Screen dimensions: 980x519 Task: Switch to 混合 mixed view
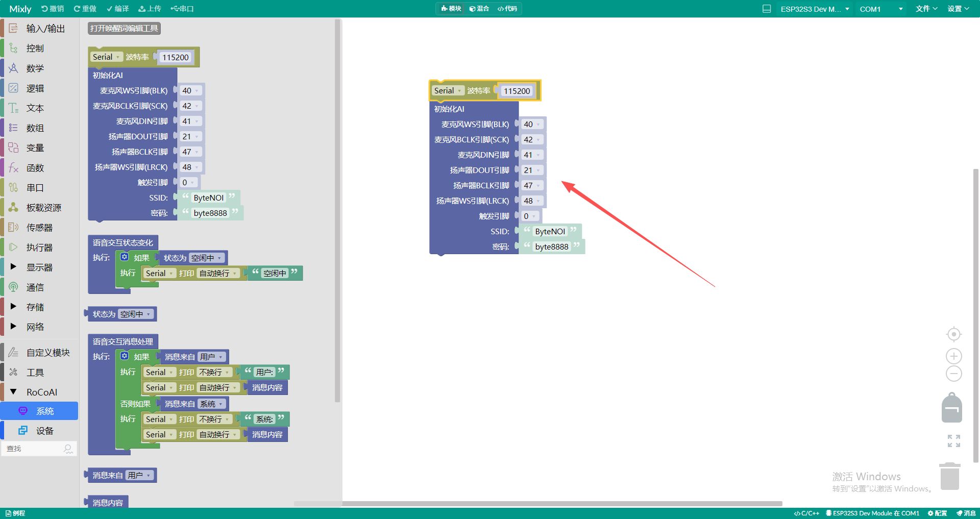tap(479, 9)
